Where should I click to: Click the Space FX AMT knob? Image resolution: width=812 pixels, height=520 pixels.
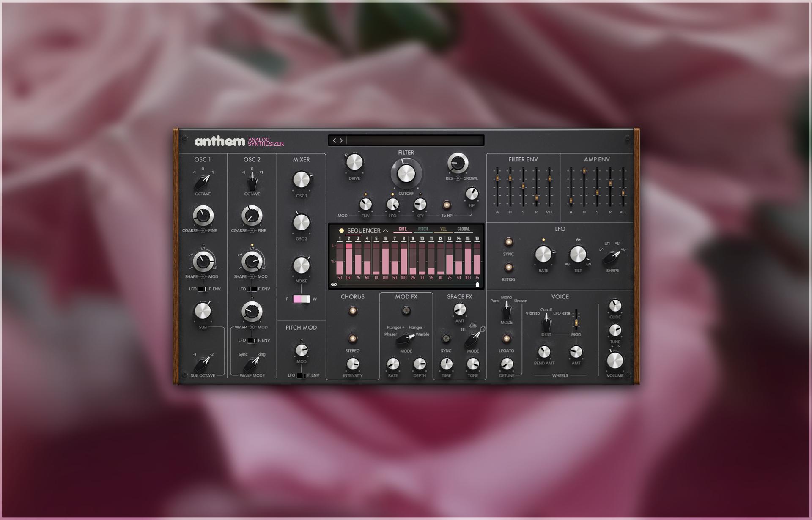coord(460,310)
